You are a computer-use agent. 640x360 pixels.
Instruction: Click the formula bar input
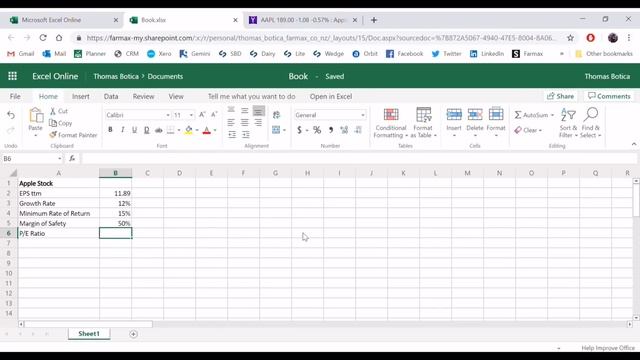359,158
